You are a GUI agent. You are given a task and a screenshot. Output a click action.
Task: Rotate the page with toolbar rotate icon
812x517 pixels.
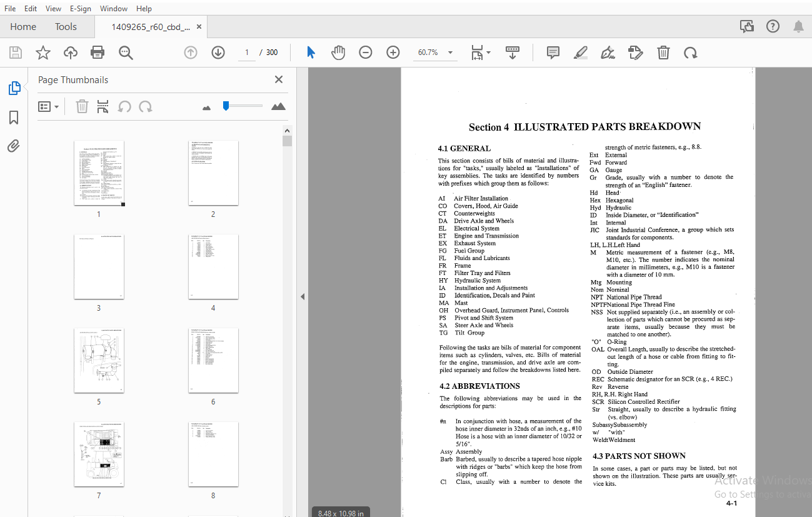click(690, 53)
